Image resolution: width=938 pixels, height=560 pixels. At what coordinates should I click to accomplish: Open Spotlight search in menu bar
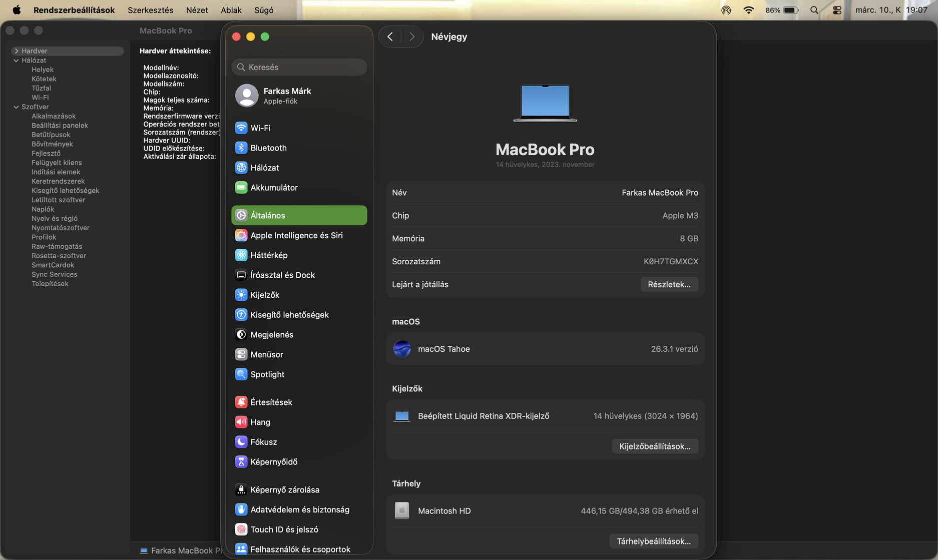point(814,10)
